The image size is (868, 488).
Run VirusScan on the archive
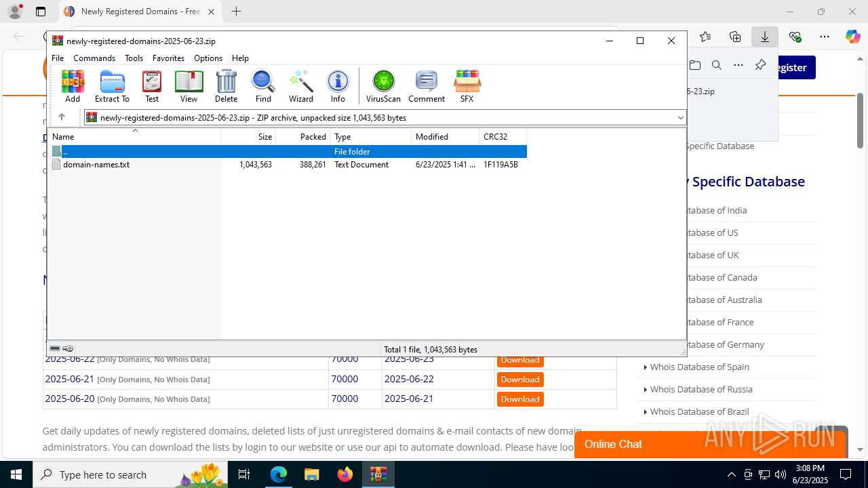383,86
